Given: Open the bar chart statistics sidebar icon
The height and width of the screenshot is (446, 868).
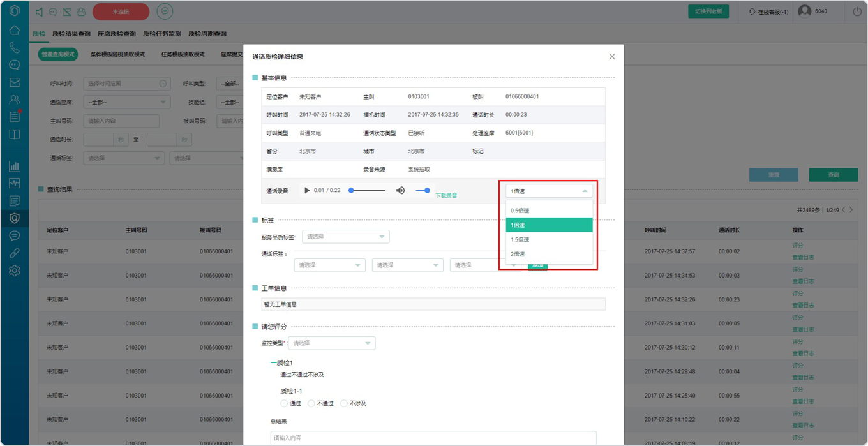Looking at the screenshot, I should coord(15,166).
